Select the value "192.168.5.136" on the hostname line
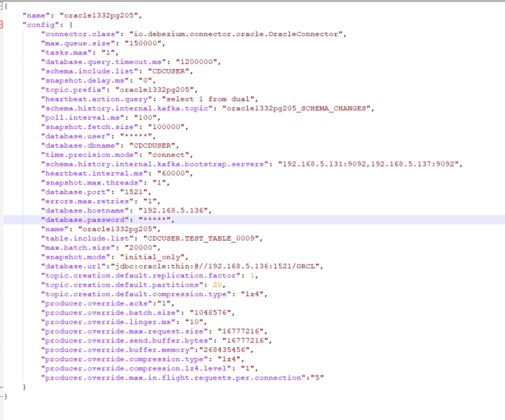This screenshot has height=420, width=505. point(173,211)
